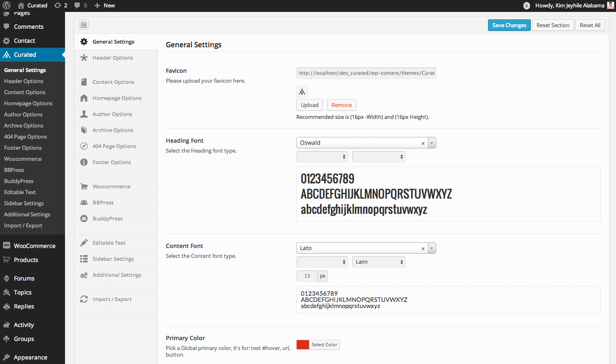
Task: Click the Archive Options book icon
Action: (x=84, y=130)
